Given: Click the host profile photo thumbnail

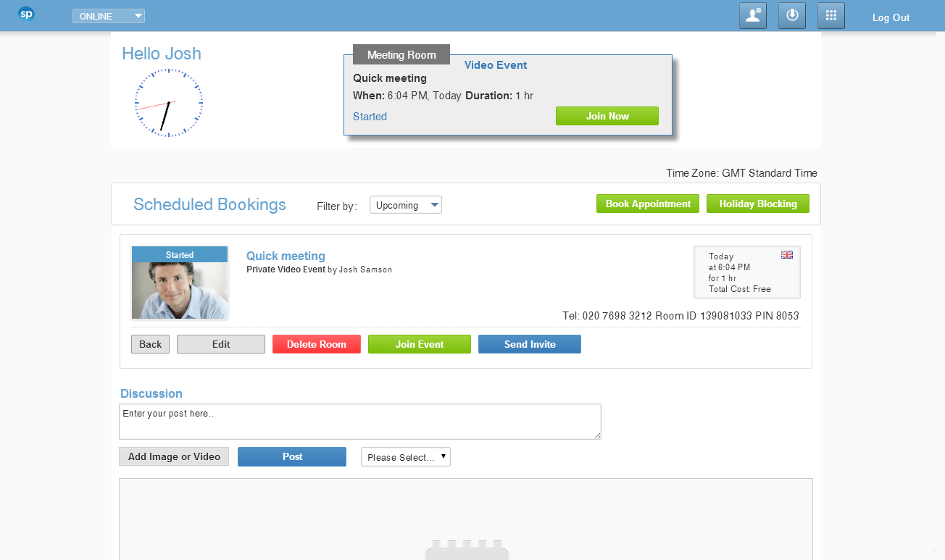Looking at the screenshot, I should tap(180, 290).
